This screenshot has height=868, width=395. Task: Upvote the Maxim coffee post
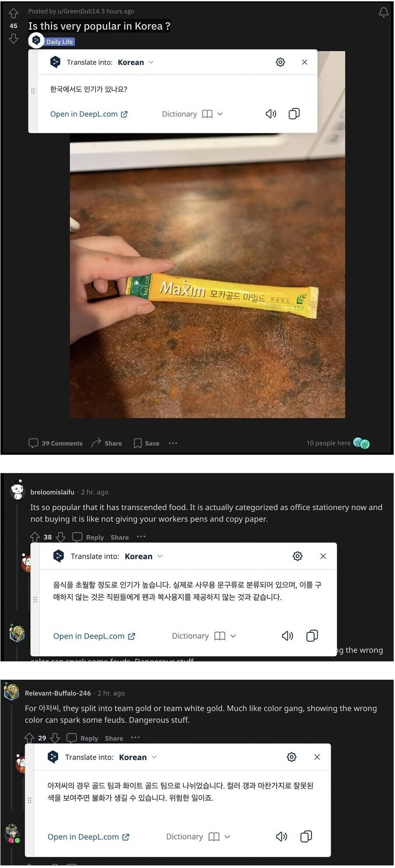pyautogui.click(x=13, y=13)
